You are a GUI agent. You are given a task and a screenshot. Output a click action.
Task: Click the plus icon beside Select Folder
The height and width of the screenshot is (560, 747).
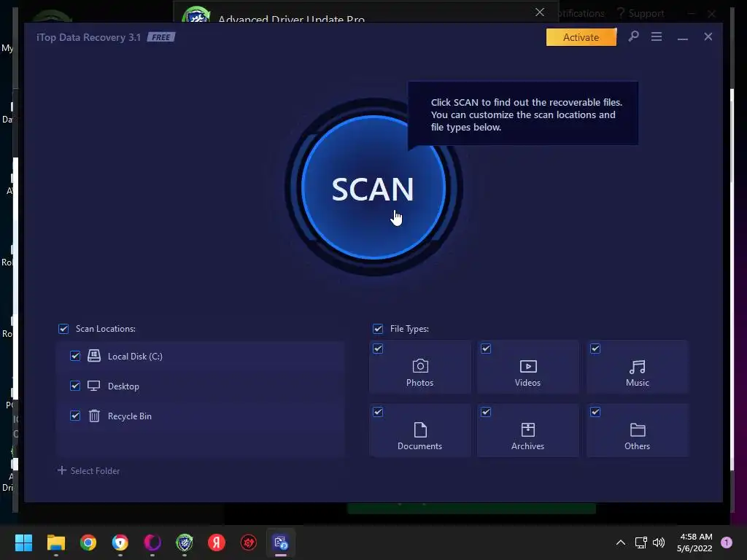61,470
